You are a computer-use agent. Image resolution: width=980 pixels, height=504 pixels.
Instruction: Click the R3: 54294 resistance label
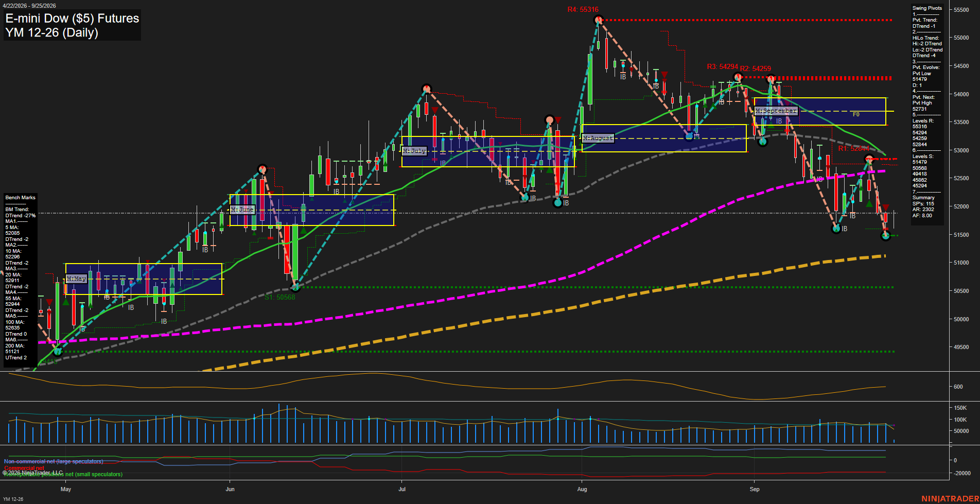tap(722, 67)
